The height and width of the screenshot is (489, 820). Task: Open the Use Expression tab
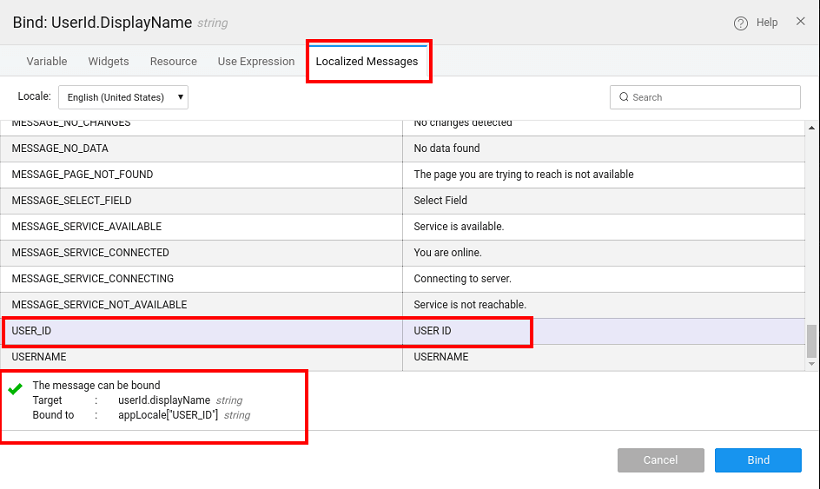256,61
